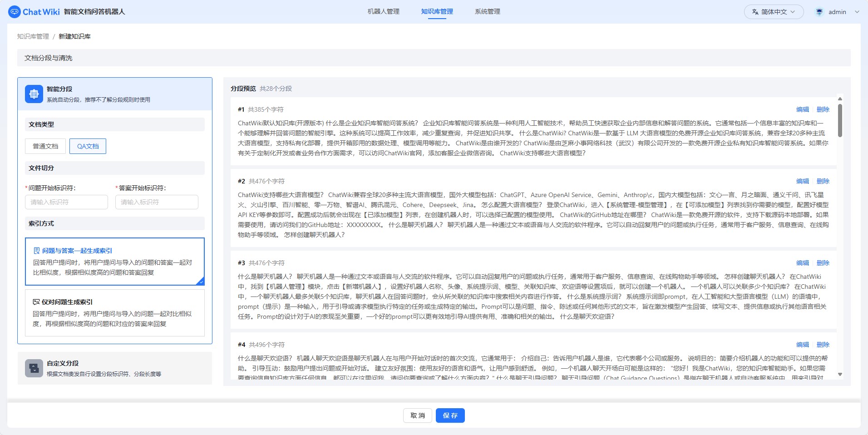This screenshot has width=868, height=435.
Task: Choose 问题与答案一起生成索引 index option
Action: point(115,262)
